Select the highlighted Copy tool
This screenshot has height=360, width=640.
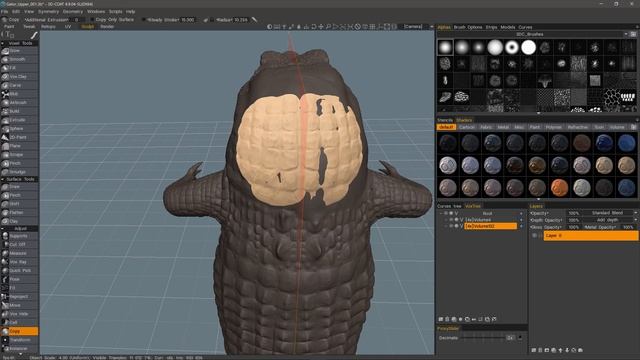click(20, 331)
